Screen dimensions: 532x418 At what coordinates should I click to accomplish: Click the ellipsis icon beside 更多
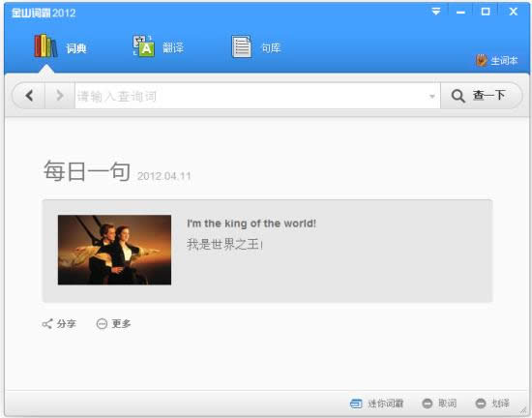click(102, 324)
